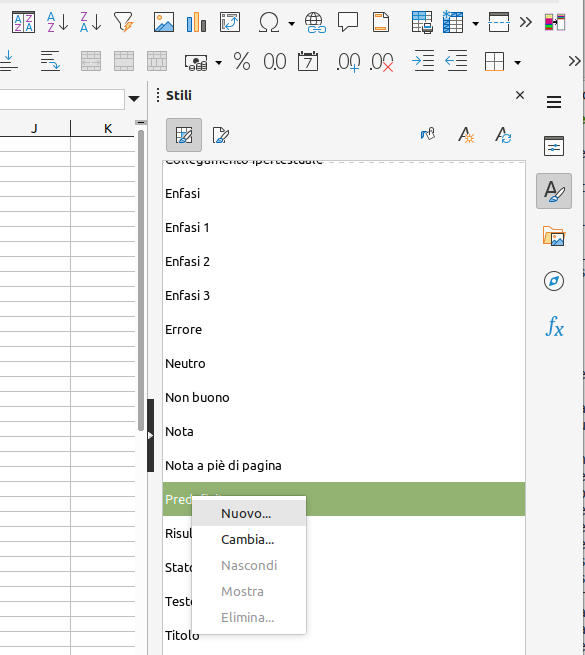Activate fill format mode
585x655 pixels.
(x=428, y=135)
